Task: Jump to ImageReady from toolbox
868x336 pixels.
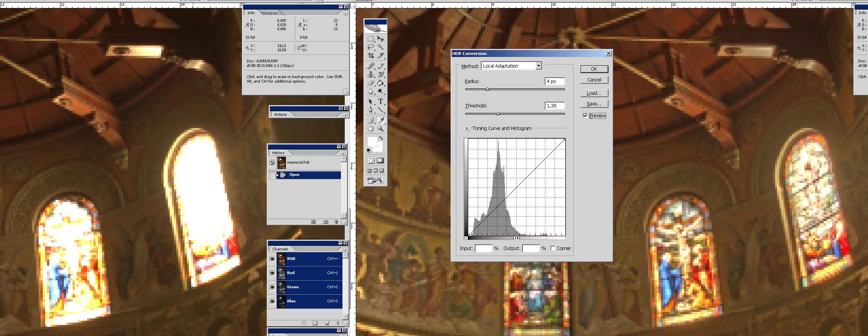Action: (375, 180)
